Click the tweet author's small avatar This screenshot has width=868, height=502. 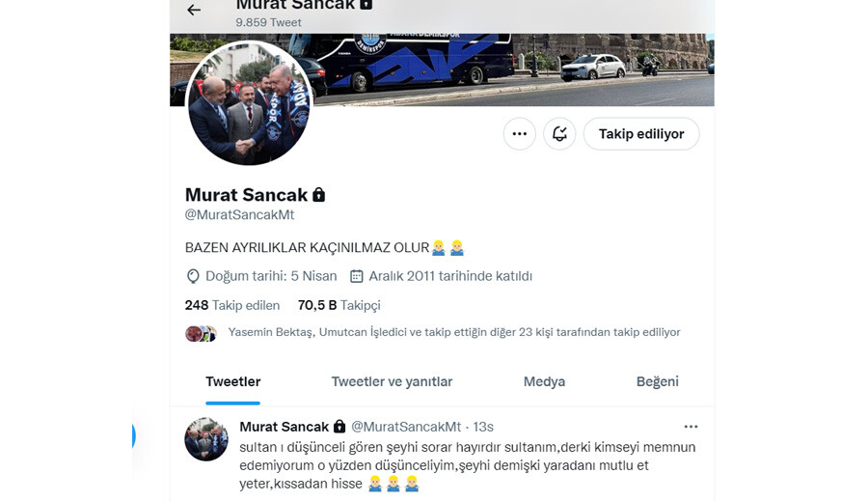tap(206, 439)
